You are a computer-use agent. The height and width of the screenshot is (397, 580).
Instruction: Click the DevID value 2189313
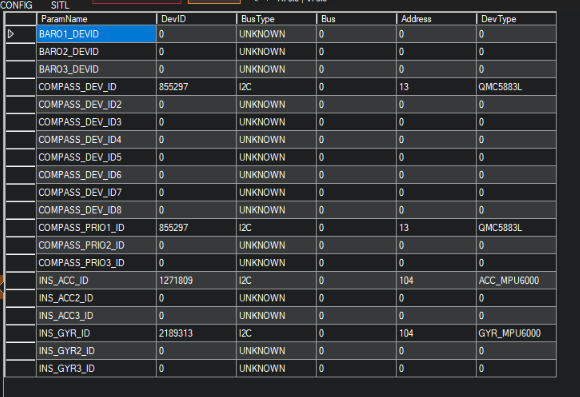(196, 333)
